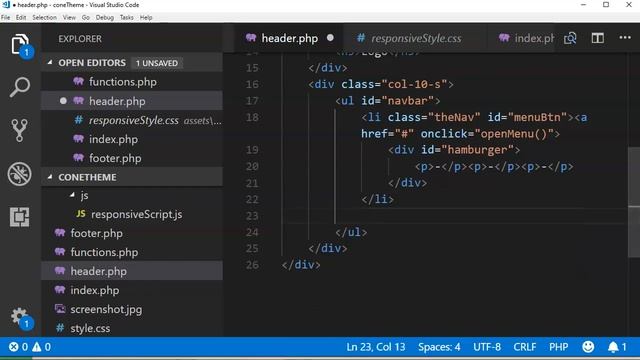Change language mode via PHP status item
640x360 pixels.
click(x=558, y=347)
